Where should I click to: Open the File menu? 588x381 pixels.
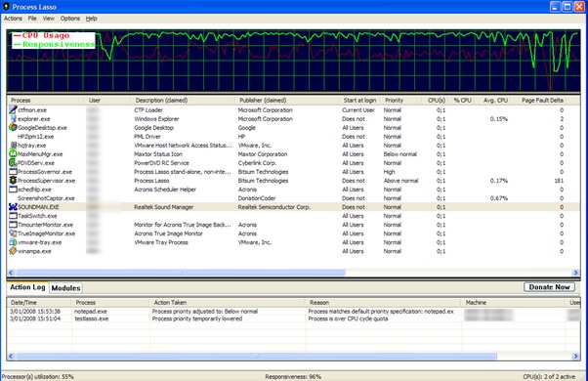(32, 19)
